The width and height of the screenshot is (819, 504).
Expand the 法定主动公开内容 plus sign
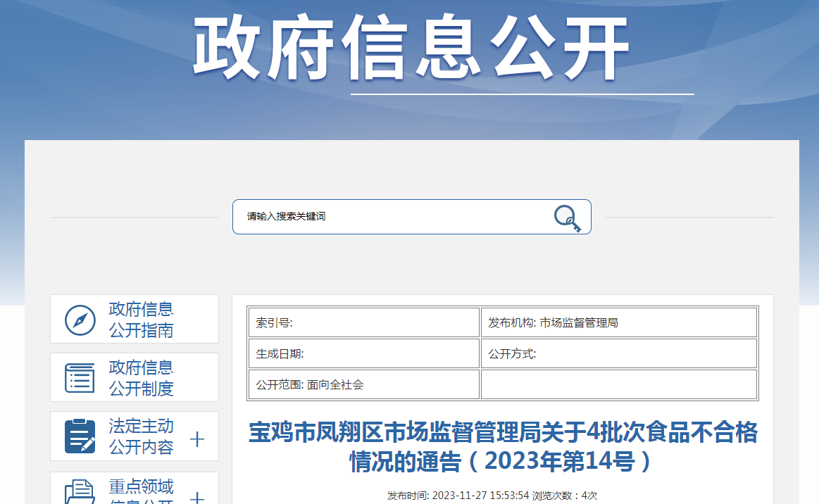pyautogui.click(x=197, y=440)
